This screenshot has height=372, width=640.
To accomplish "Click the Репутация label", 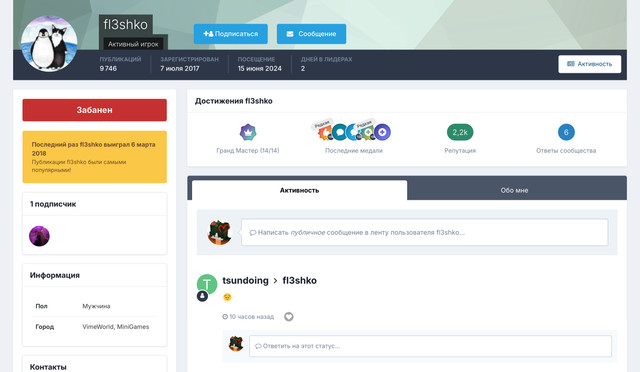I will (460, 151).
